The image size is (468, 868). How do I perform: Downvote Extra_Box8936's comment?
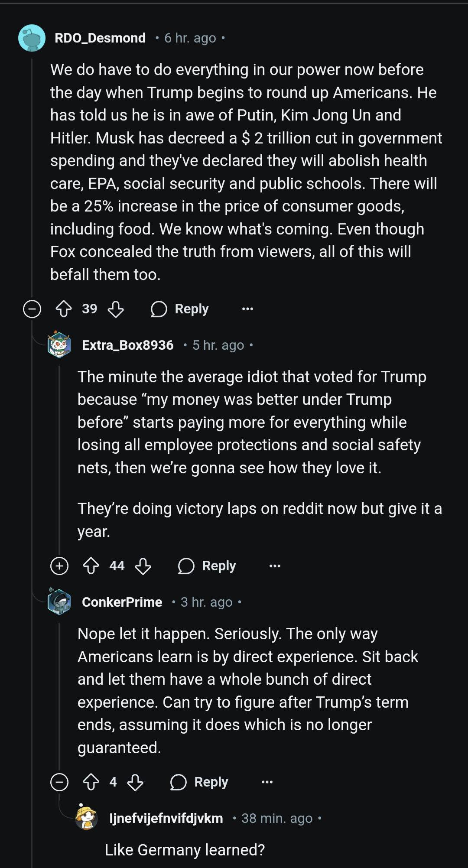pos(143,566)
